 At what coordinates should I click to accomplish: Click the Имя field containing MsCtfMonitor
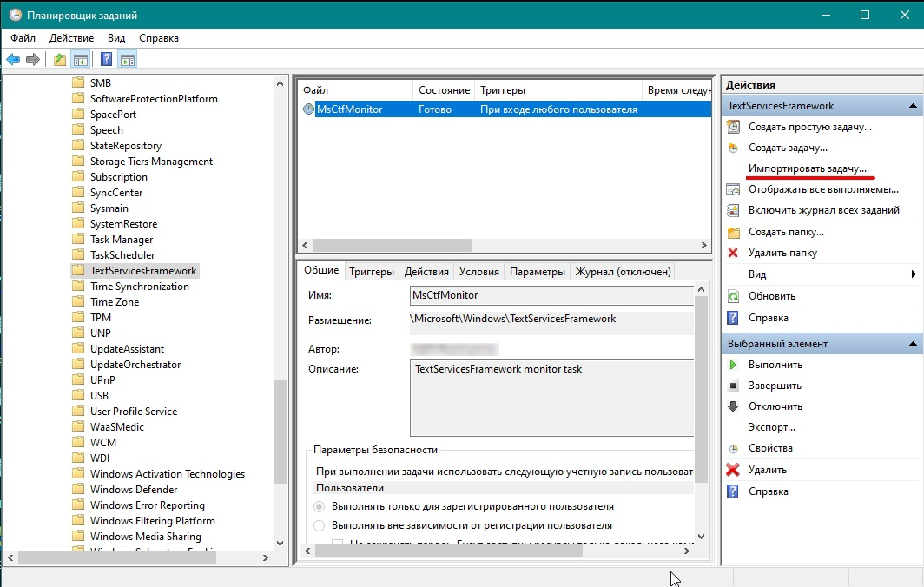(x=551, y=295)
